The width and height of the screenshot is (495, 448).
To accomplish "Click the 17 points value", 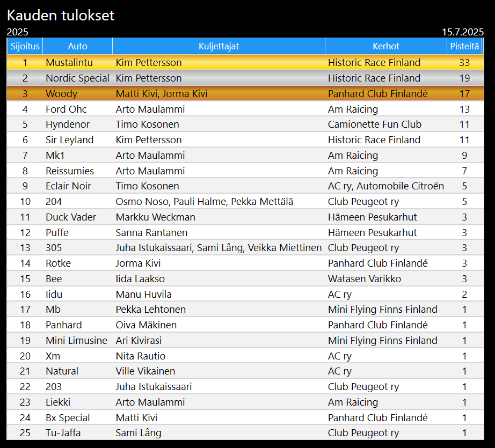I will pyautogui.click(x=464, y=93).
